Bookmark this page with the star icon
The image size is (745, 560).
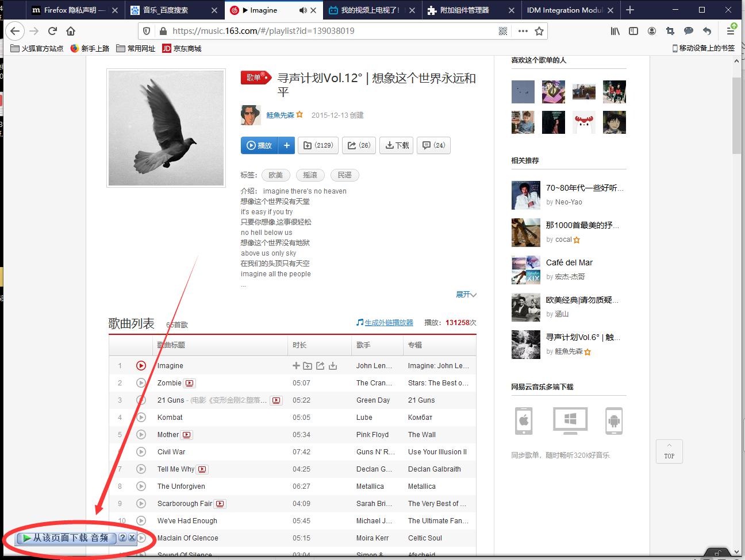539,31
